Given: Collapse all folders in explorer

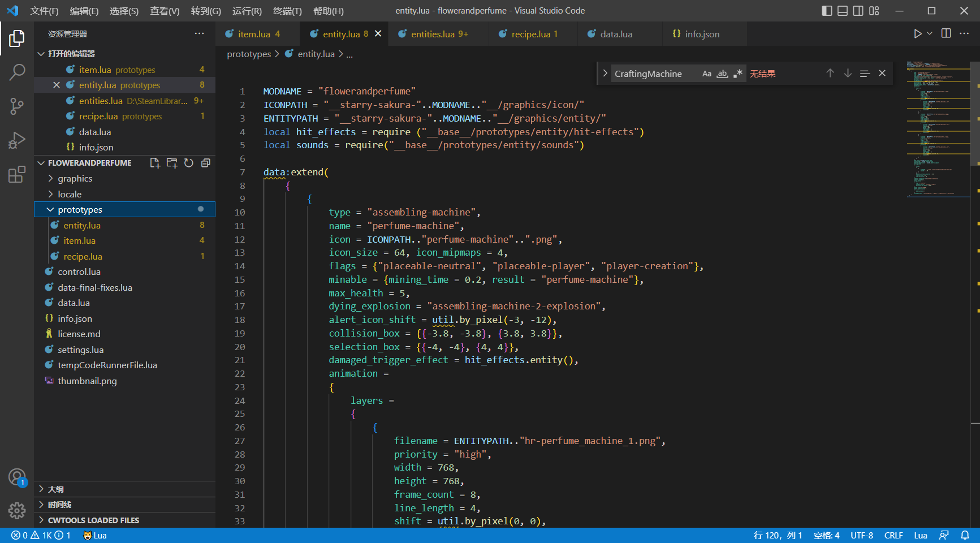Looking at the screenshot, I should (206, 163).
